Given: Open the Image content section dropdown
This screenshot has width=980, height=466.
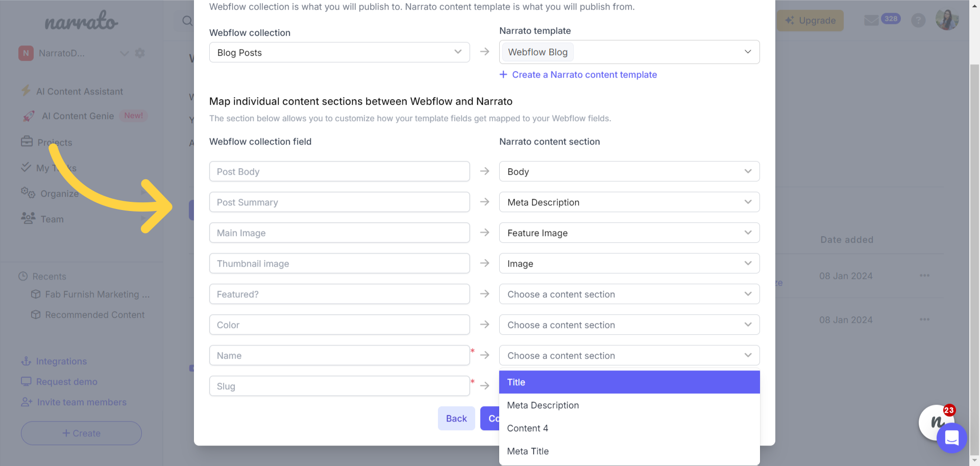Looking at the screenshot, I should tap(629, 264).
